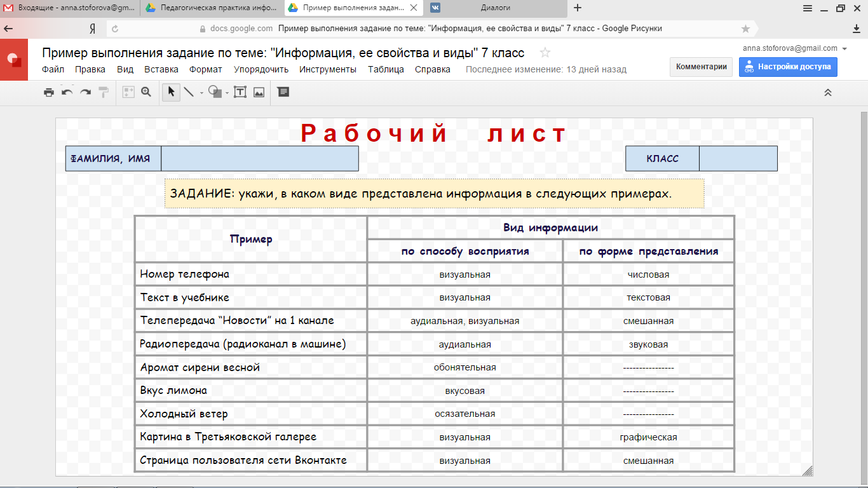
Task: Undo the last action
Action: (x=67, y=92)
